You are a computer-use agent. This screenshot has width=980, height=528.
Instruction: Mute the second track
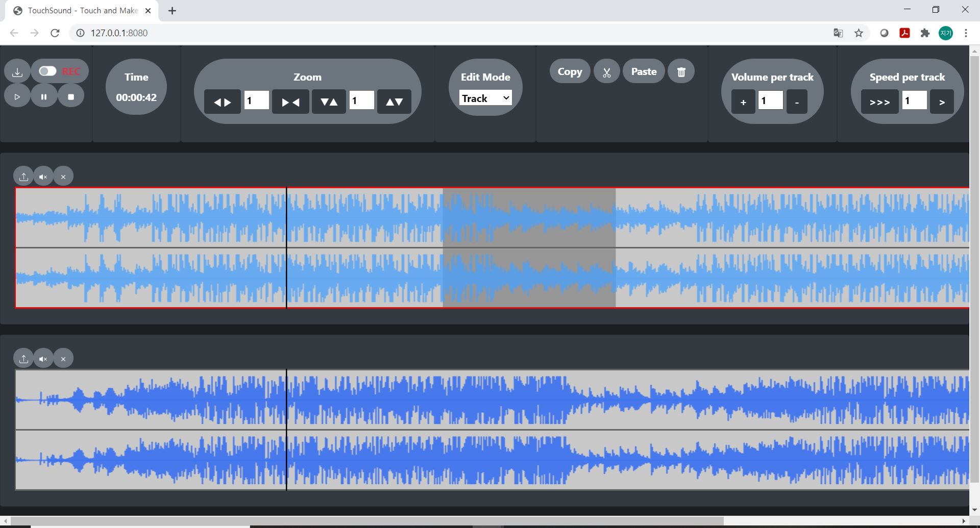pyautogui.click(x=43, y=359)
